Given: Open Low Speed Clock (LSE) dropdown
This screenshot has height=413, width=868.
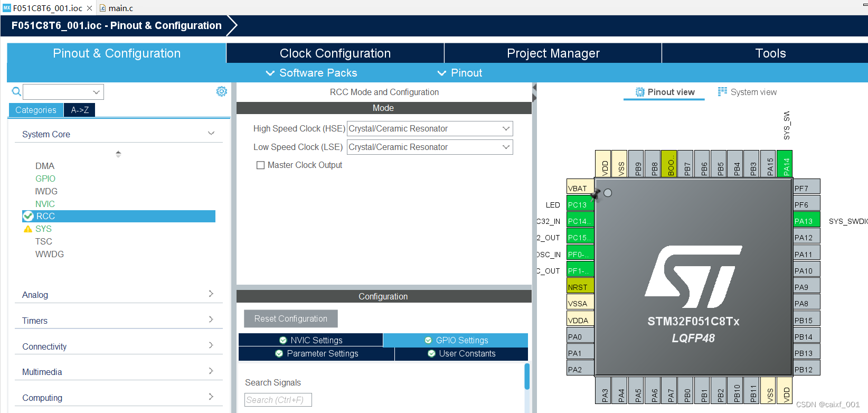Looking at the screenshot, I should point(430,147).
